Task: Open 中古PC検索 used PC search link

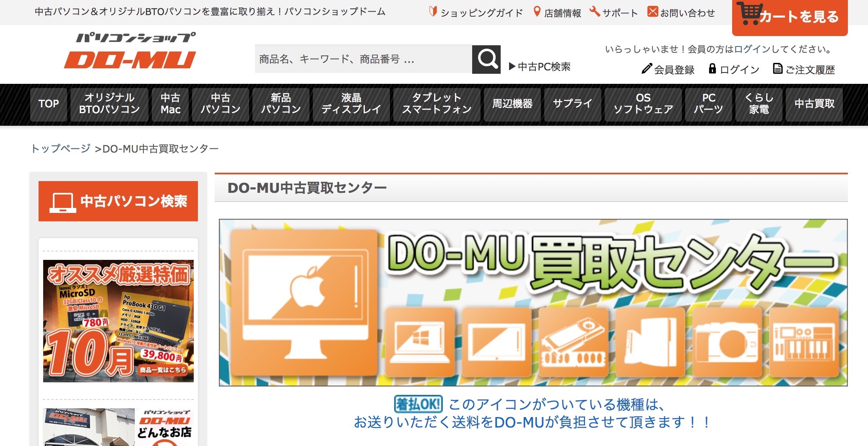Action: [540, 67]
